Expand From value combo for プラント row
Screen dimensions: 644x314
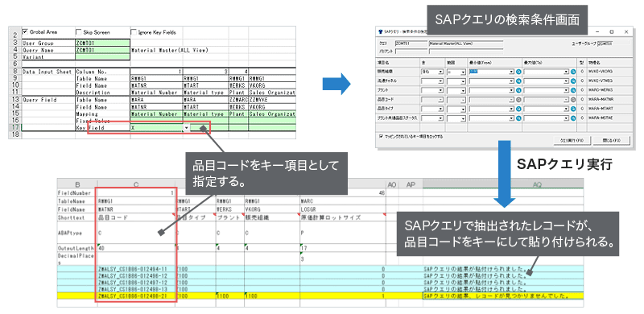click(x=511, y=90)
